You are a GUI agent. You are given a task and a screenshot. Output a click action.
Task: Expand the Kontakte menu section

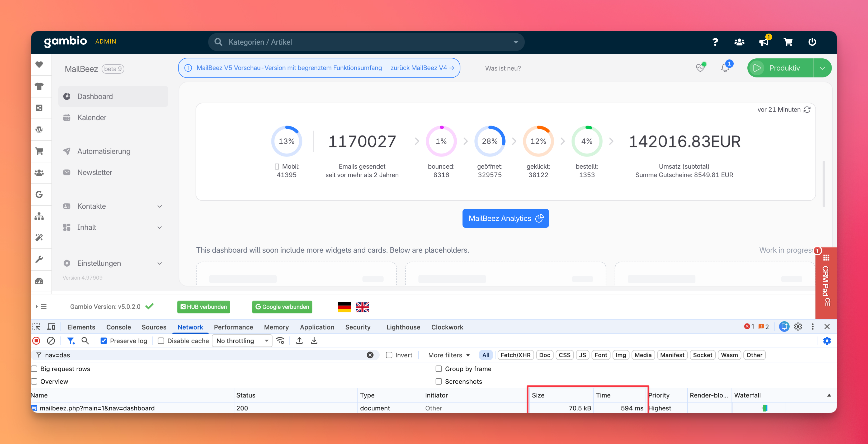[113, 206]
